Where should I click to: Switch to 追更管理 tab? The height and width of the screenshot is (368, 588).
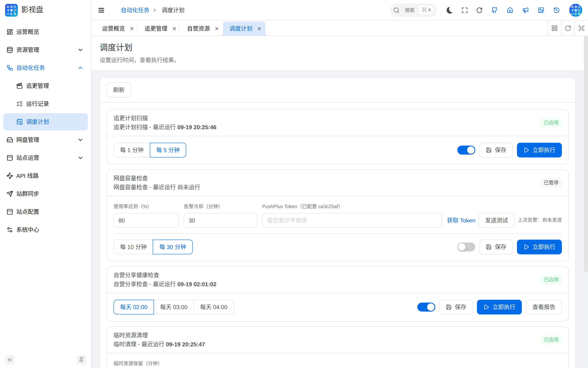point(156,29)
